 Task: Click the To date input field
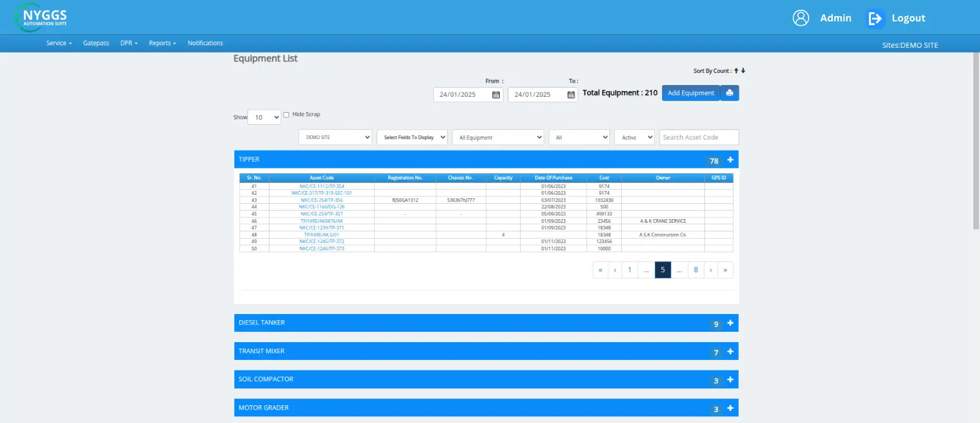[x=543, y=94]
